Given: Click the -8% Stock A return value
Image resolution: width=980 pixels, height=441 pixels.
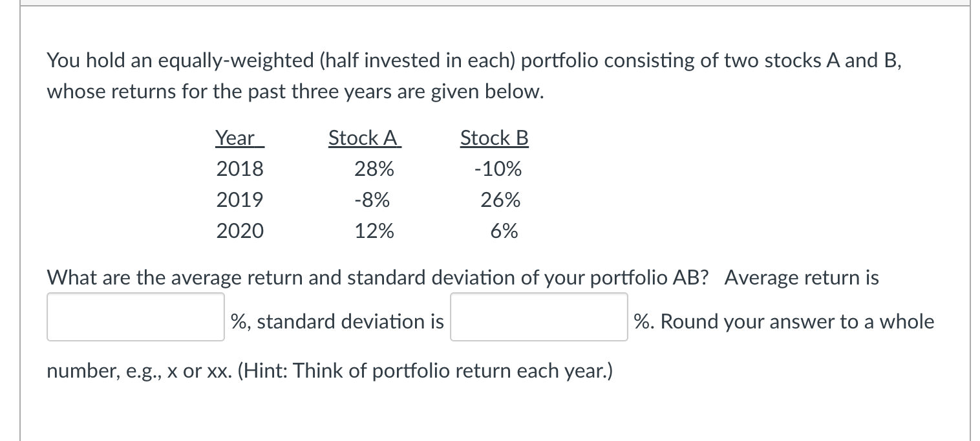Looking at the screenshot, I should click(372, 200).
